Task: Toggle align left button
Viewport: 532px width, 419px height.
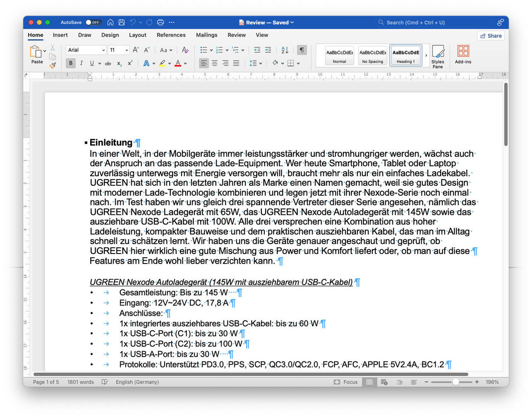Action: pos(204,63)
